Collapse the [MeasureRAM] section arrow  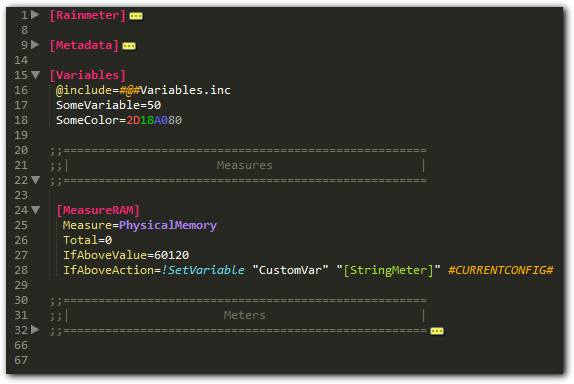(36, 210)
